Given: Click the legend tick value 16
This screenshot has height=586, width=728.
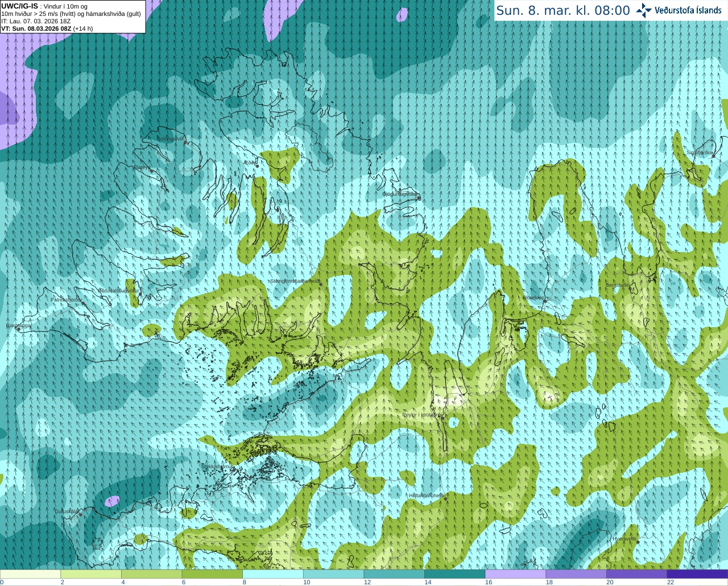Looking at the screenshot, I should (489, 582).
